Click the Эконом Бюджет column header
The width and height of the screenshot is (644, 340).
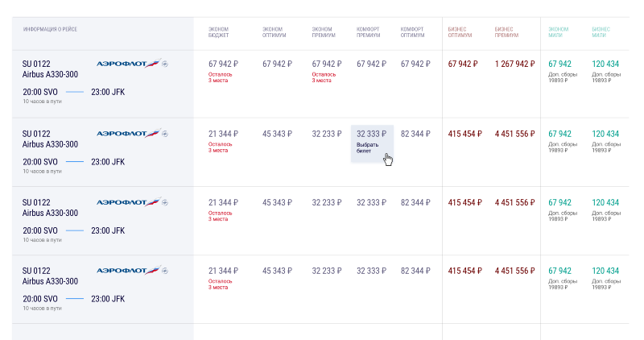(x=218, y=32)
